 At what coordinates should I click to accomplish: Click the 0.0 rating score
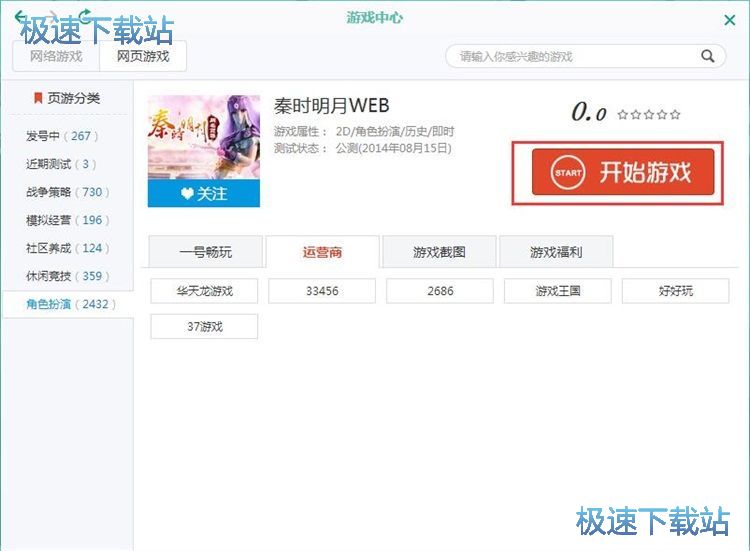(x=589, y=112)
